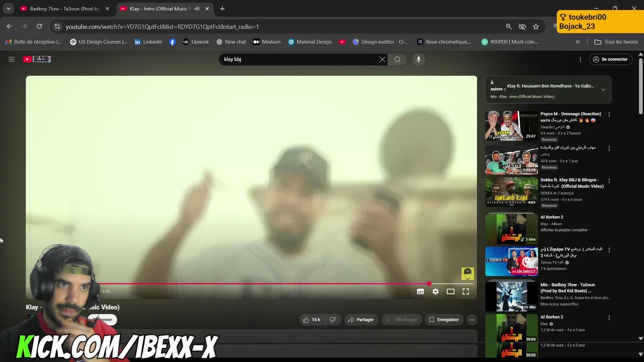Open the UX Design Courses bookmark

(99, 42)
